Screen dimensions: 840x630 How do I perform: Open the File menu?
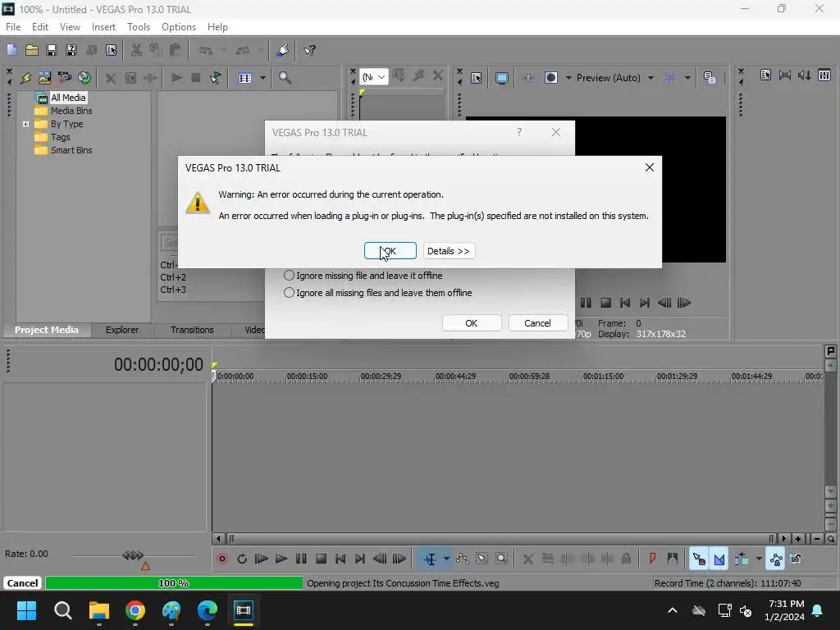(13, 27)
